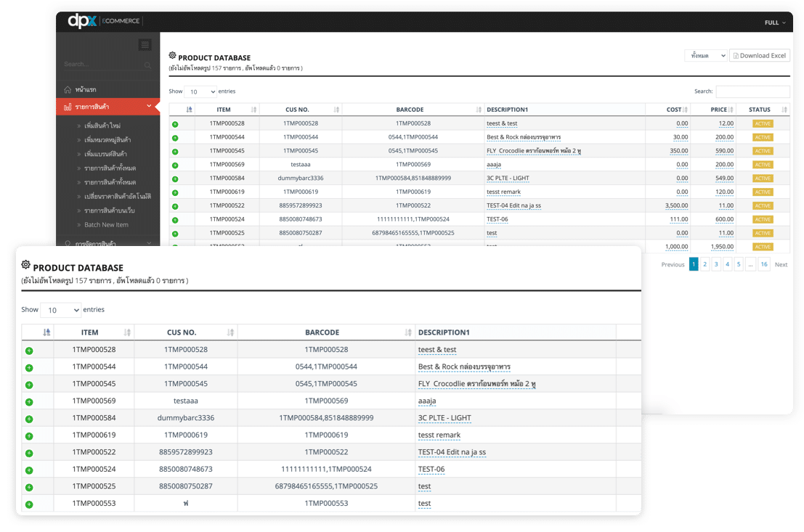Open the Batch New Item menu entry
Image resolution: width=804 pixels, height=532 pixels.
(106, 225)
